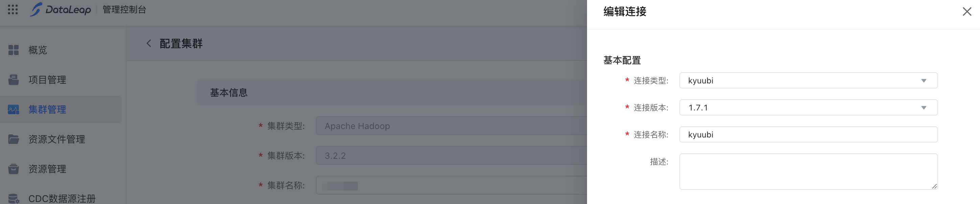980x204 pixels.
Task: Close the 编辑连接 panel
Action: coord(967,12)
